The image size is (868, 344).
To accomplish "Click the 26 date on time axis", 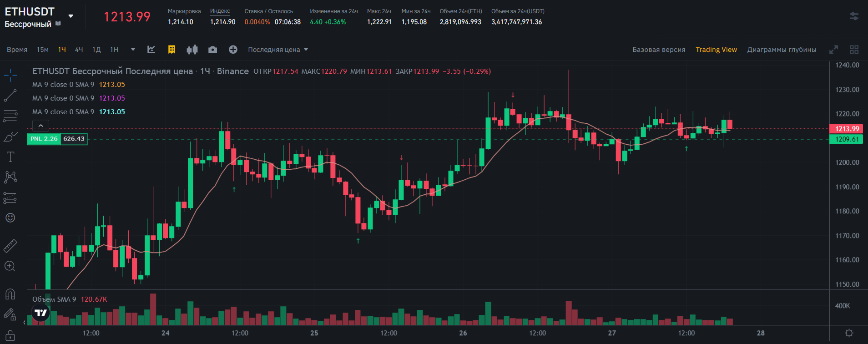I will 463,333.
